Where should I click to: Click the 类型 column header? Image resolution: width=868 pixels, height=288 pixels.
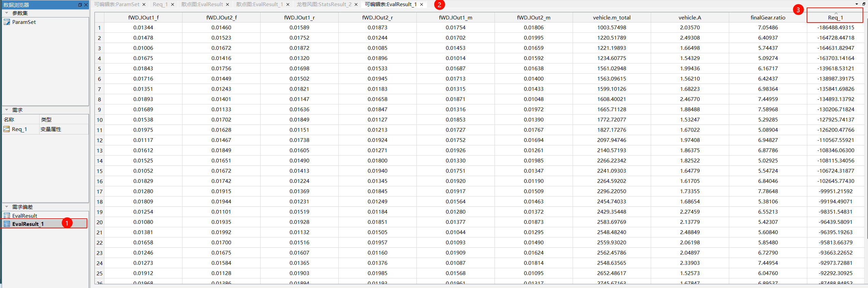[64, 119]
